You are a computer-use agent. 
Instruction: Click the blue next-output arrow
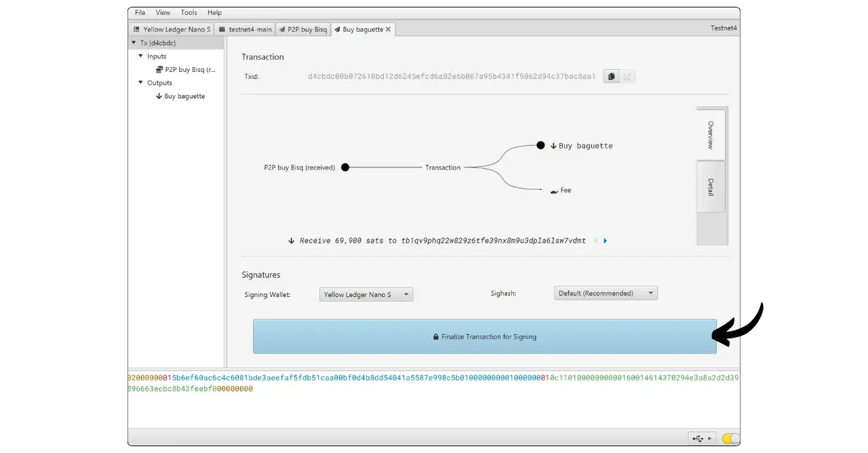pyautogui.click(x=605, y=241)
